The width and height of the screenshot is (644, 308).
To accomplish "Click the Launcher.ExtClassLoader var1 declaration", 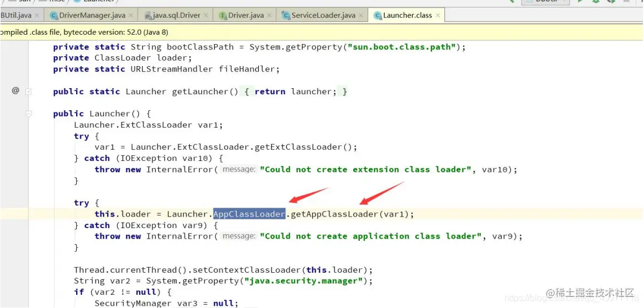I will [x=148, y=125].
